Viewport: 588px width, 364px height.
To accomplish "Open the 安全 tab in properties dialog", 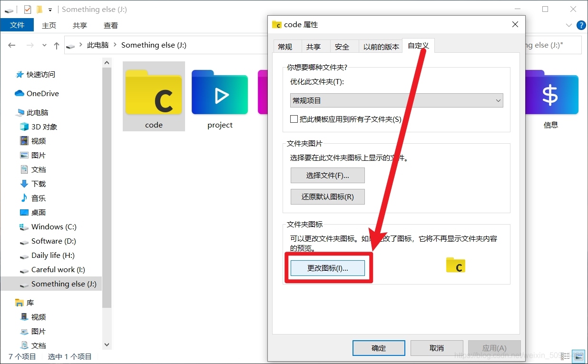I will (342, 46).
